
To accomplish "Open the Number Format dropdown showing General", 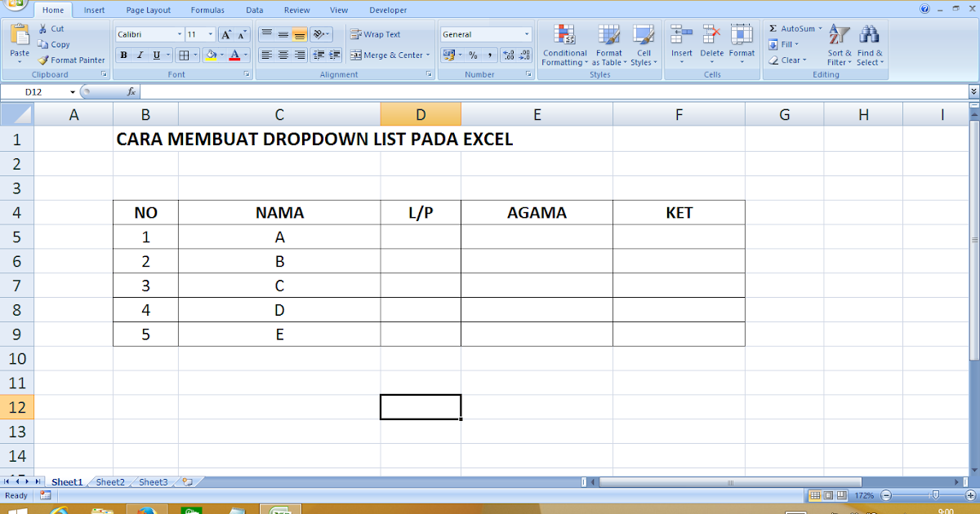I will pyautogui.click(x=485, y=33).
